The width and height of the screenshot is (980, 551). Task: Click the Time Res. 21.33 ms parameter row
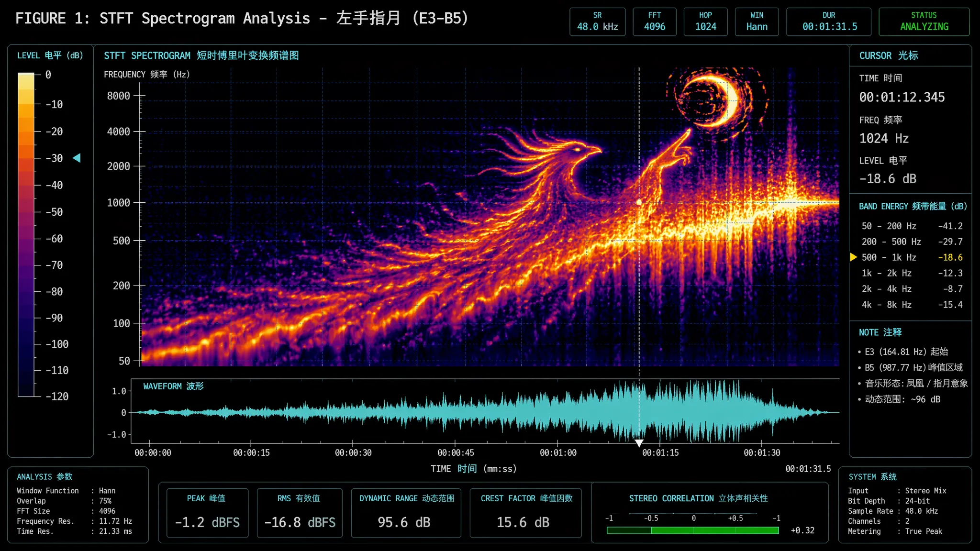[74, 531]
